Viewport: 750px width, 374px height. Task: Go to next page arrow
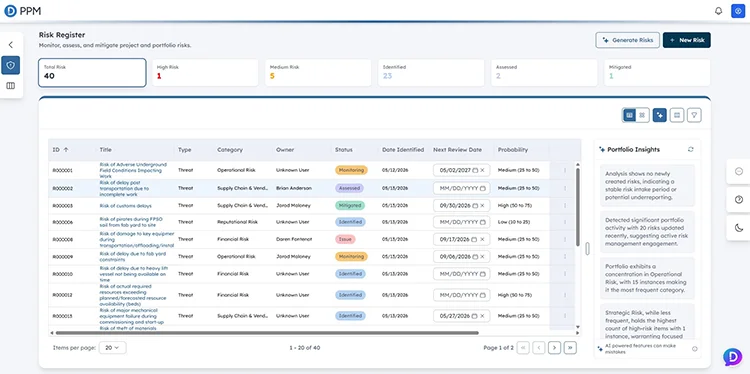554,348
